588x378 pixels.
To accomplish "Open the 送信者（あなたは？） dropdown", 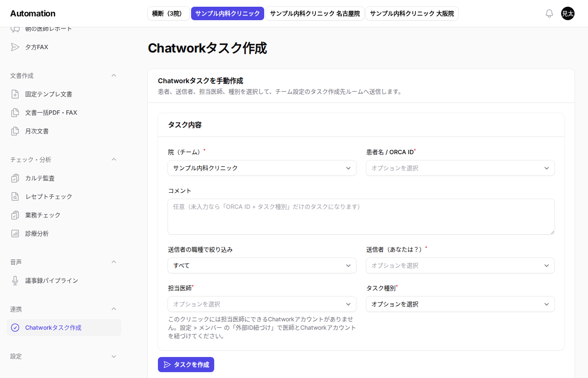I will tap(460, 265).
